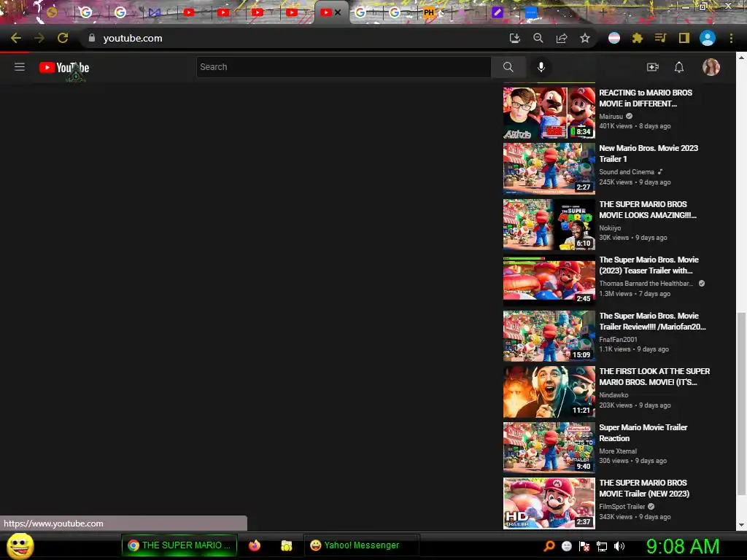Open a new tab with the plus button

tap(603, 12)
